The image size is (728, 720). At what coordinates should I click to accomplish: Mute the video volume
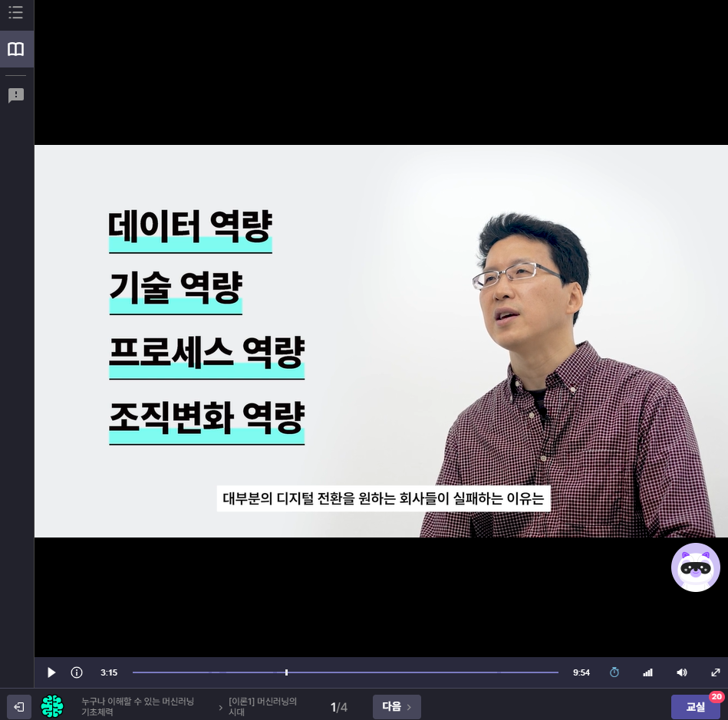click(x=681, y=672)
